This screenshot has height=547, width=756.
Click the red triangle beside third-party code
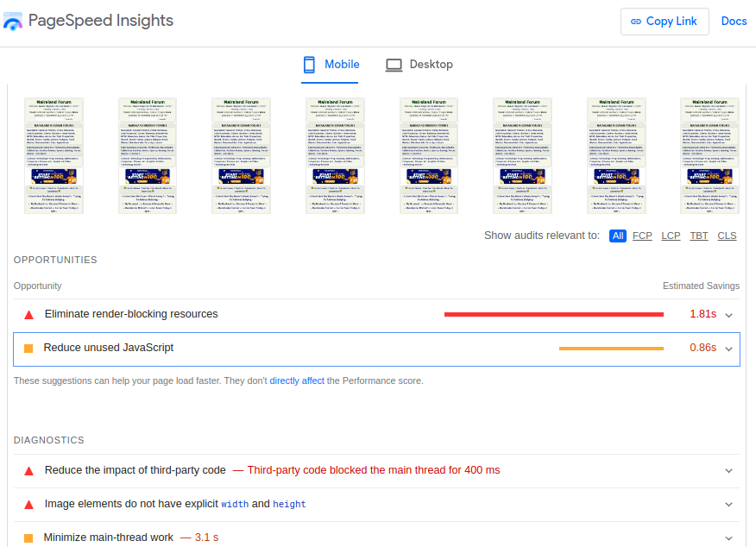(x=28, y=471)
